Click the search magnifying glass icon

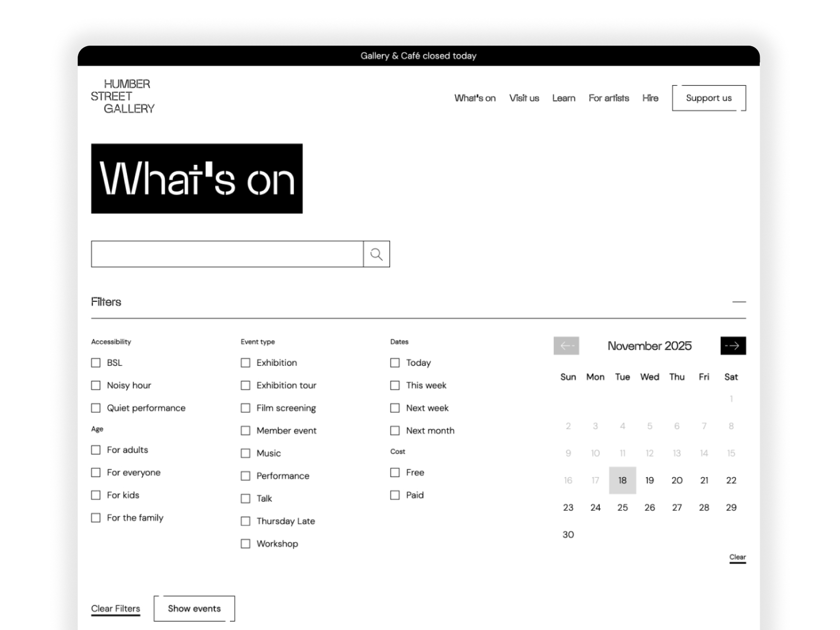[x=376, y=254]
